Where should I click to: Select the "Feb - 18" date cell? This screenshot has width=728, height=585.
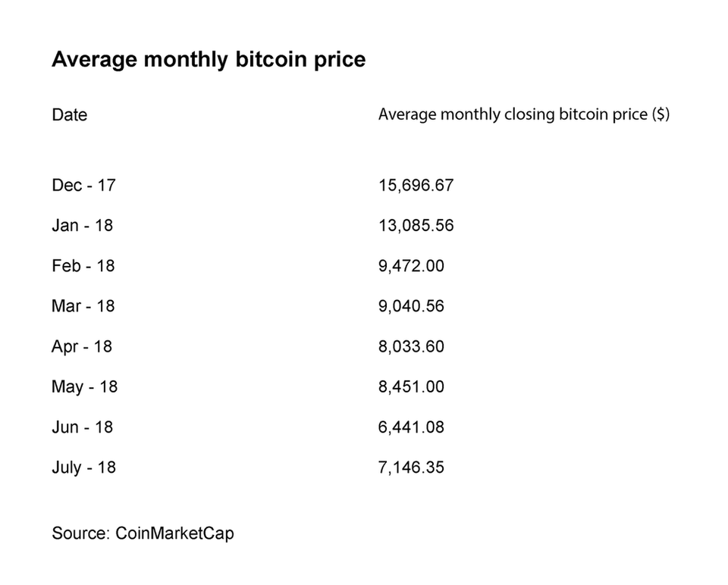tap(83, 266)
